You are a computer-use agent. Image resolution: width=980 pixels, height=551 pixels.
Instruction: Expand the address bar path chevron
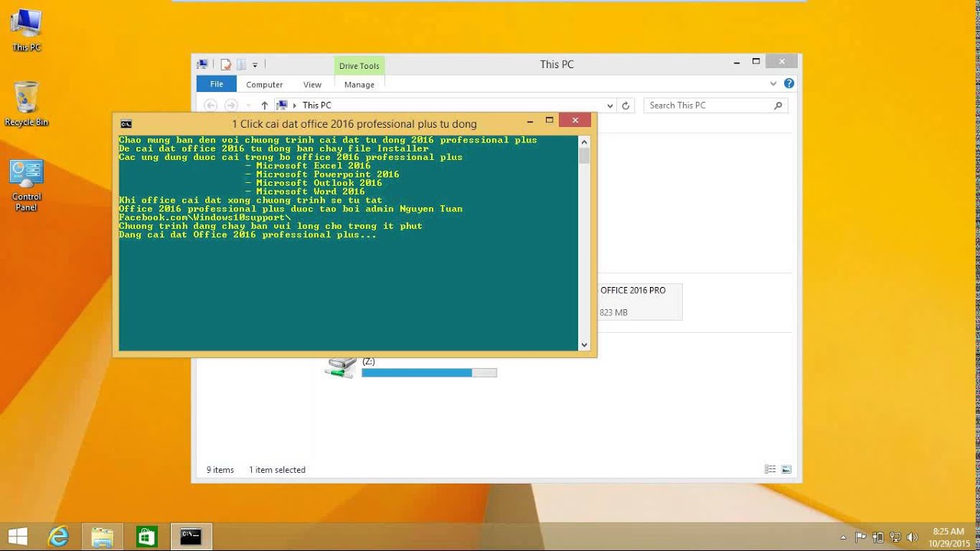pyautogui.click(x=296, y=106)
